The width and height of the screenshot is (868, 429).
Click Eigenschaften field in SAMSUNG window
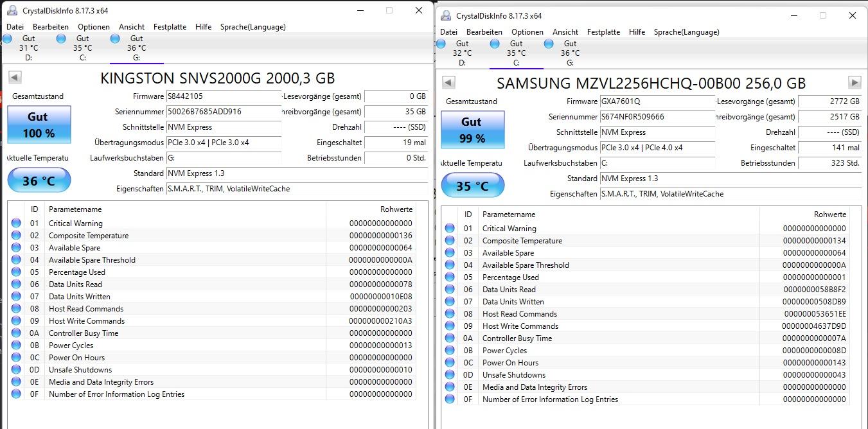click(x=731, y=194)
